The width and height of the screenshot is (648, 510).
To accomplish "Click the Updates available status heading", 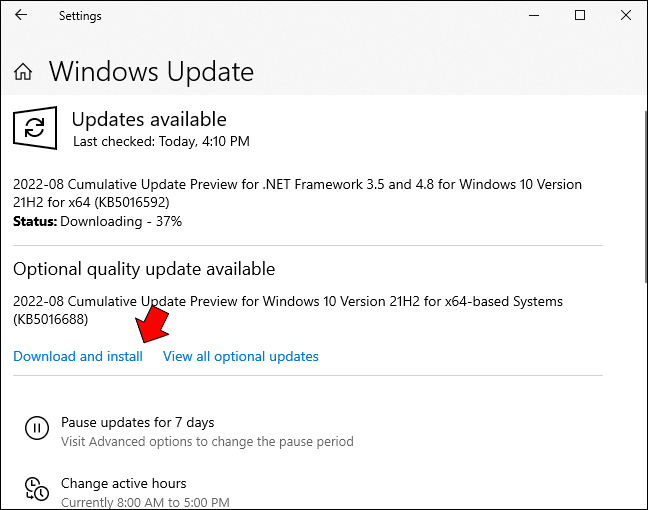I will pyautogui.click(x=149, y=119).
